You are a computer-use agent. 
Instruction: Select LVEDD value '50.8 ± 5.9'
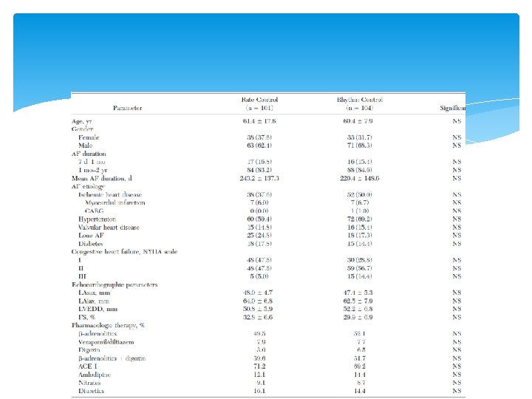coord(258,309)
